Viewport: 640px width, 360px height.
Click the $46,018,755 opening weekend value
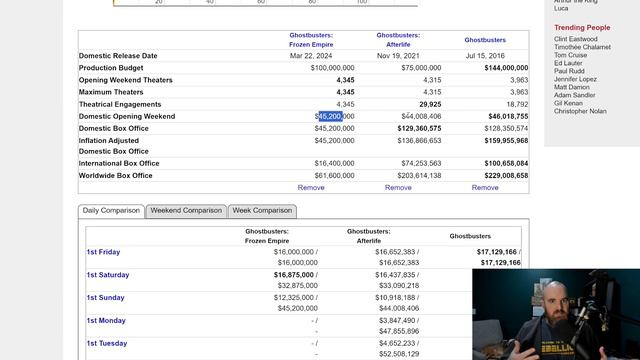click(x=508, y=117)
